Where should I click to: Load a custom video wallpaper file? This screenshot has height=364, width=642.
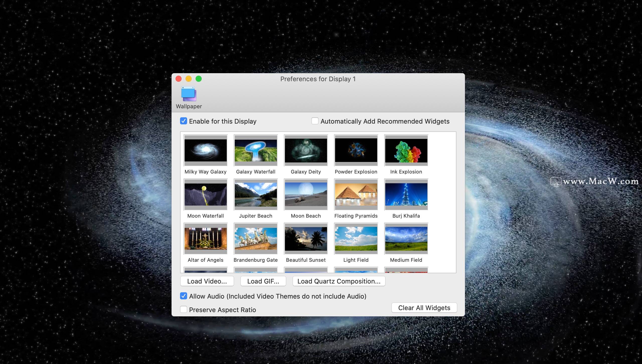[207, 281]
